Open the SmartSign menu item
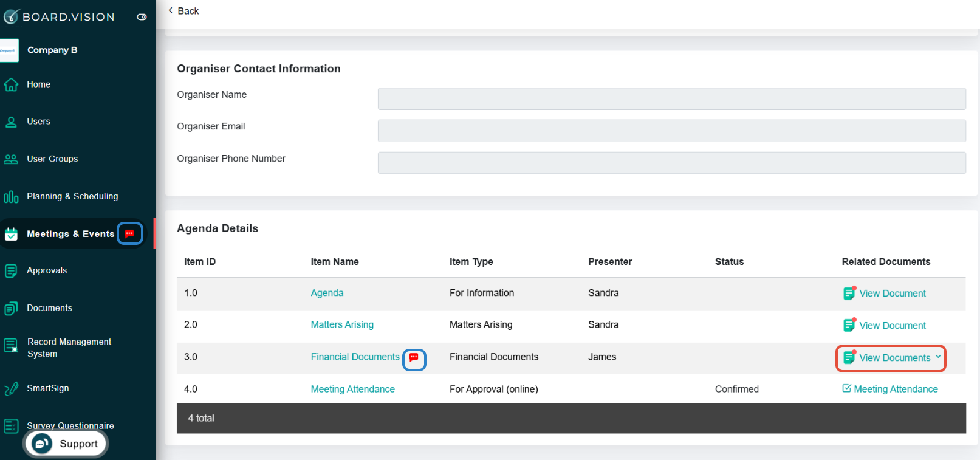The image size is (980, 460). pos(48,388)
